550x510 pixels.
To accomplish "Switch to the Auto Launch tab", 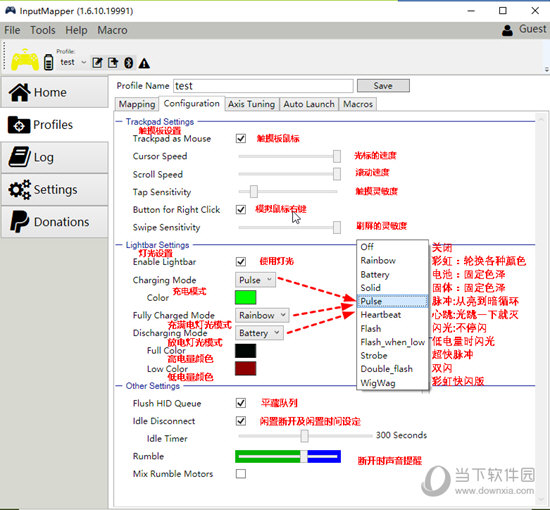I will [309, 104].
